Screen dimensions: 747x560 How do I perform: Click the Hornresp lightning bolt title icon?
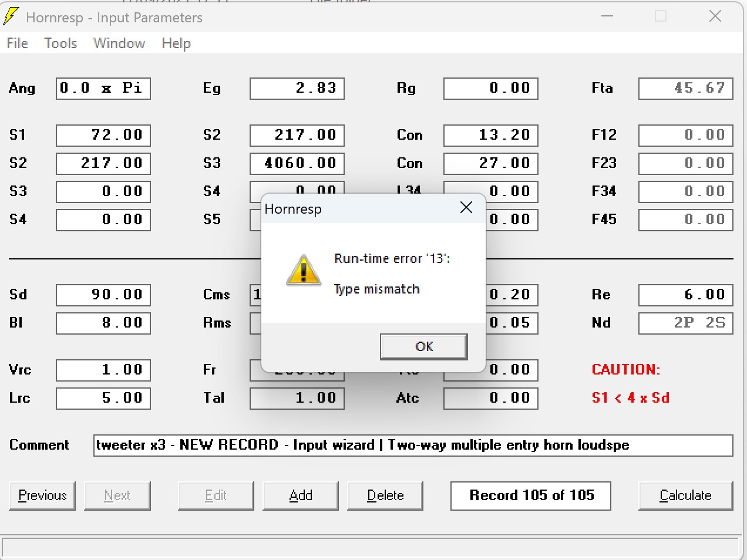click(11, 16)
